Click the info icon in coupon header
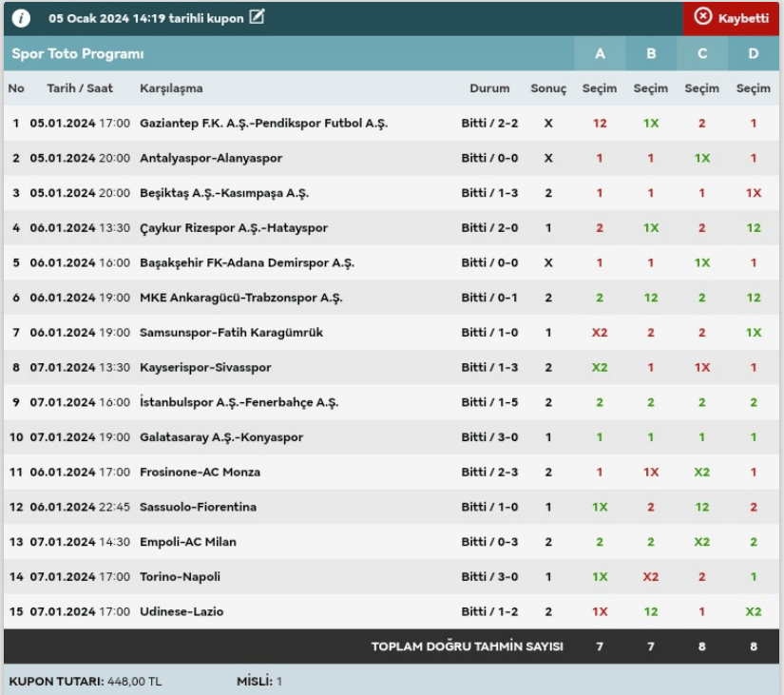784x695 pixels. click(21, 18)
